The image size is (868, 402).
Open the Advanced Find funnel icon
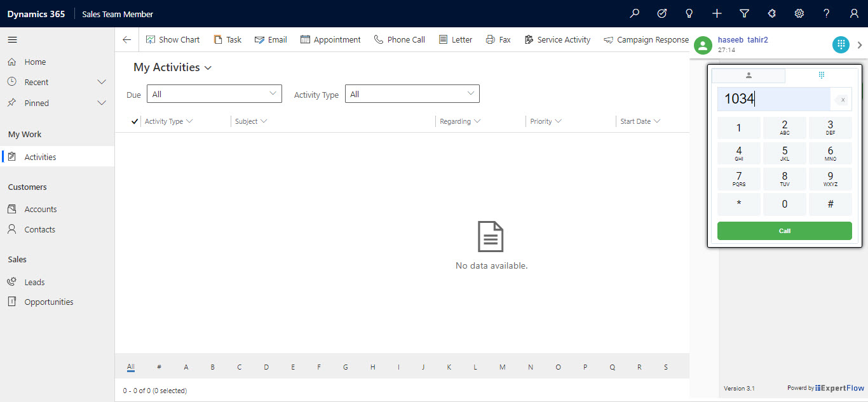tap(744, 13)
